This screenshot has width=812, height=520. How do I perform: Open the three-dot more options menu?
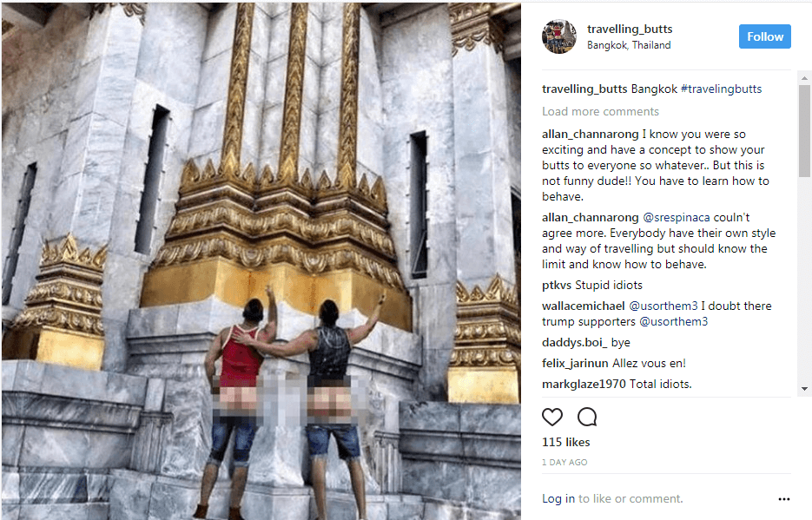[x=783, y=499]
